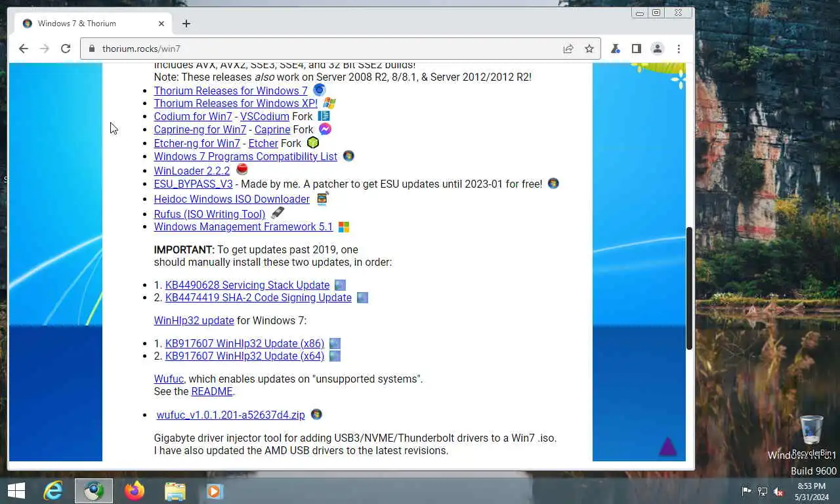Open the Recycle Bin on the desktop
This screenshot has height=504, width=840.
click(x=812, y=435)
